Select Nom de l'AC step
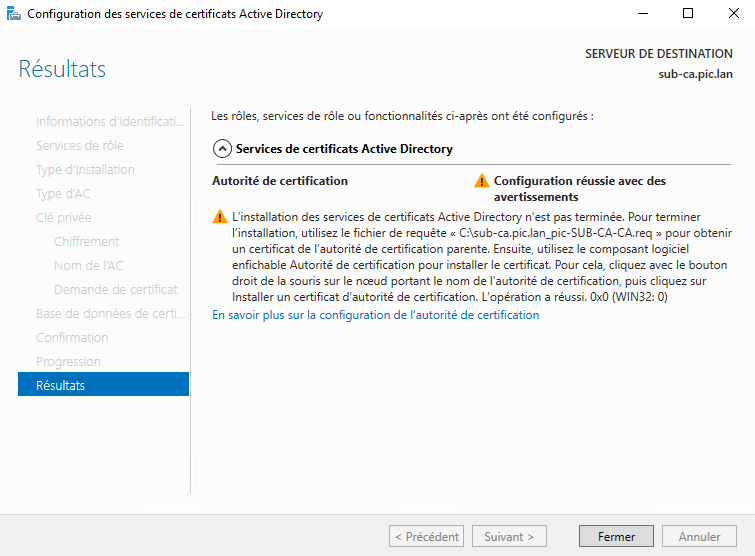The width and height of the screenshot is (755, 556). click(x=89, y=265)
